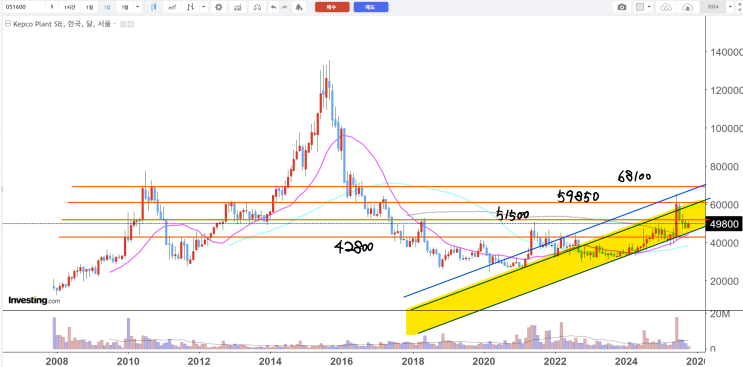Expand the layout square dropdown arrow
The height and width of the screenshot is (367, 743).
[x=650, y=7]
